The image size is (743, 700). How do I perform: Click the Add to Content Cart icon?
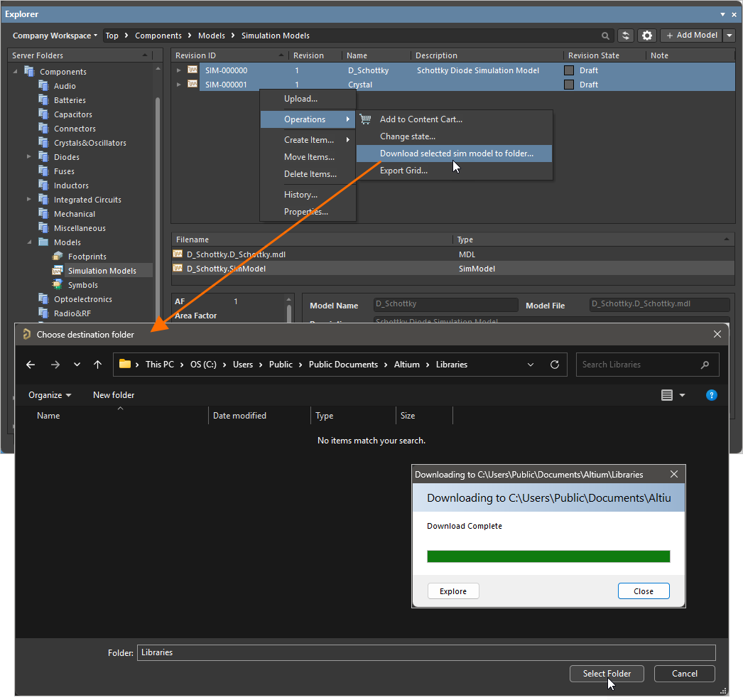[x=365, y=119]
